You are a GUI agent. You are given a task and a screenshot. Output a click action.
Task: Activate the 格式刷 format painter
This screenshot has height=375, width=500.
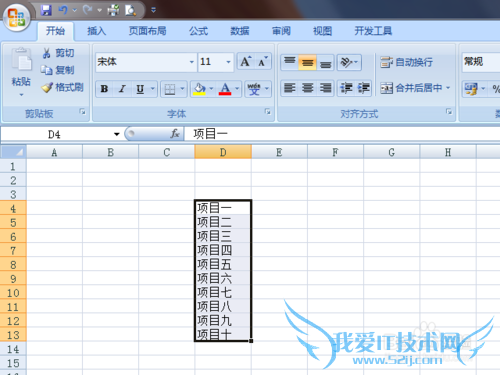pos(62,87)
